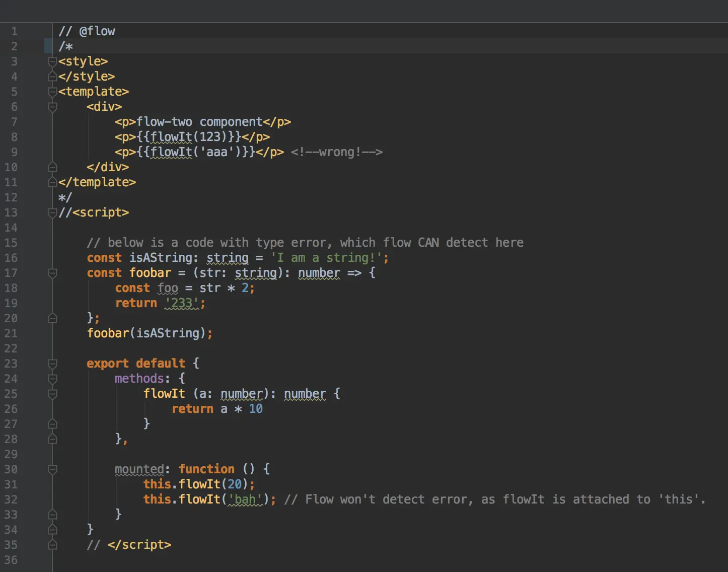The height and width of the screenshot is (572, 728).
Task: Click the this.flowIt(20) call
Action: 196,484
